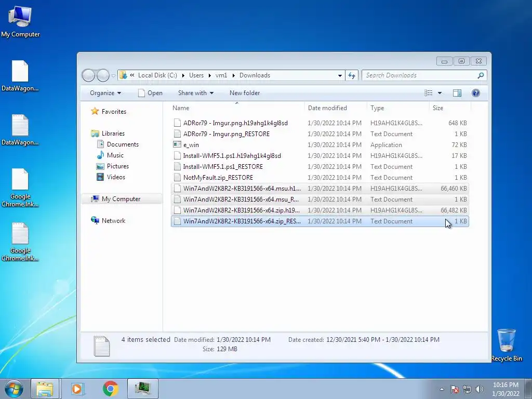
Task: Launch Windows Media Player from taskbar
Action: click(77, 389)
